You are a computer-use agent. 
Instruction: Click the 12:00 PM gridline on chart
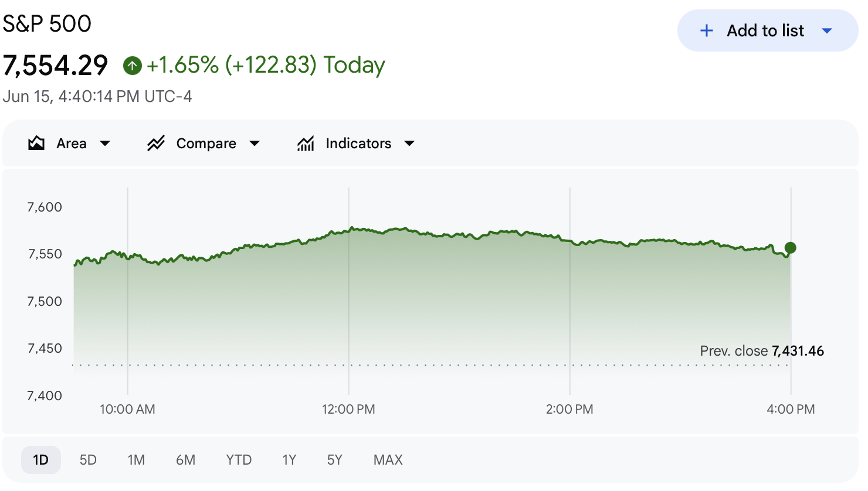point(349,291)
